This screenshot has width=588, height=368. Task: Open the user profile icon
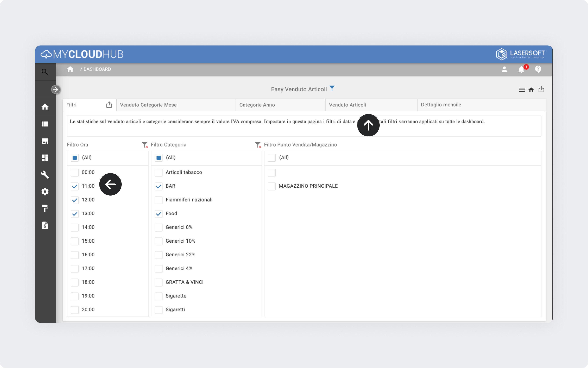pyautogui.click(x=504, y=70)
